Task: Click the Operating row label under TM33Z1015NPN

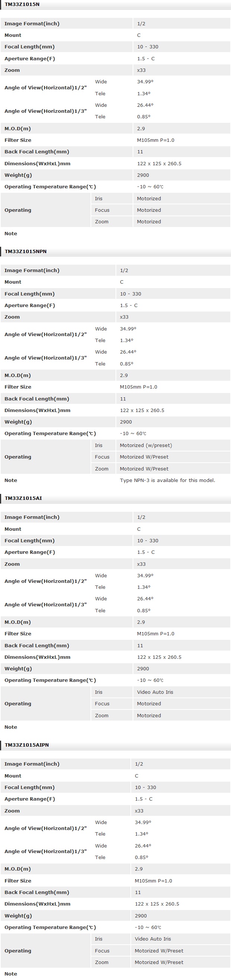Action: [18, 457]
